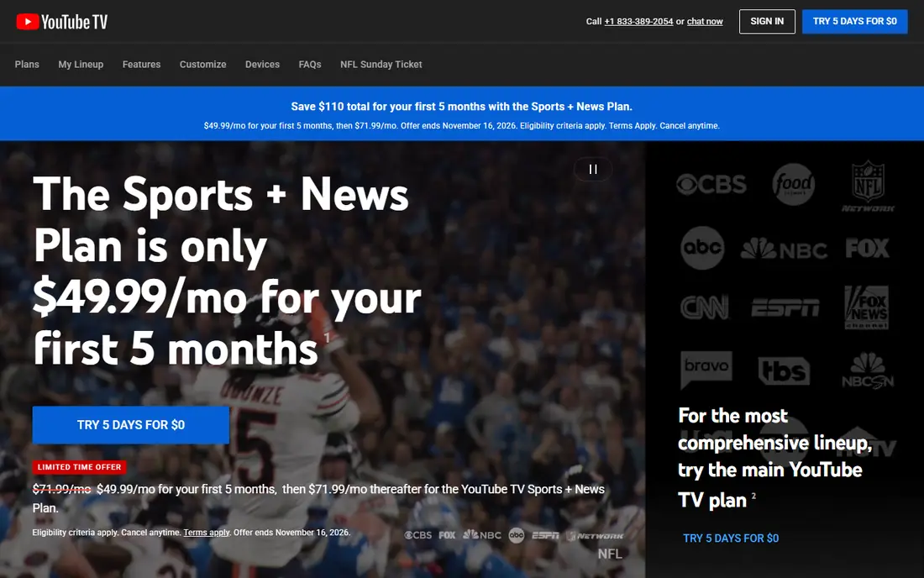Screen dimensions: 924x578
Task: Open the Plans menu item
Action: pos(27,64)
